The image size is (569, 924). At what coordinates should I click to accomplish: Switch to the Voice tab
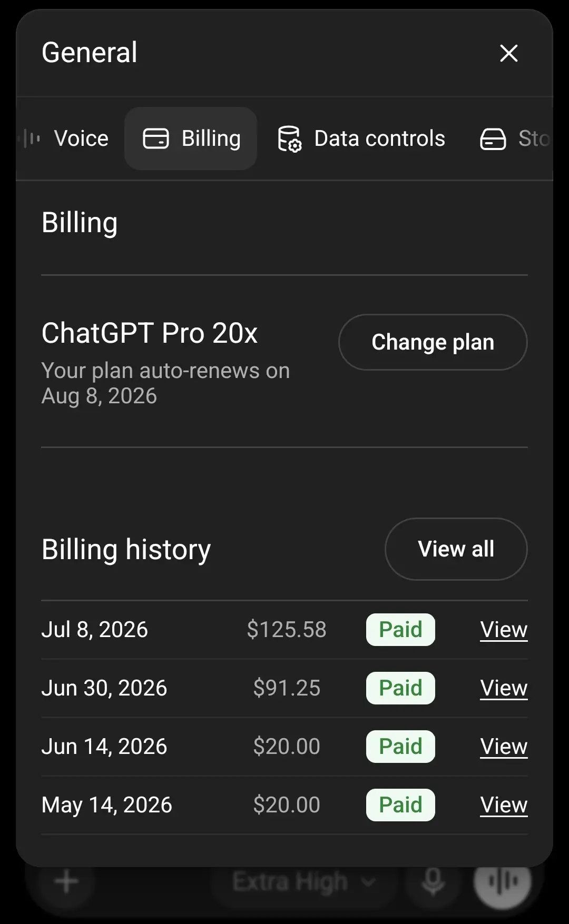pos(66,138)
